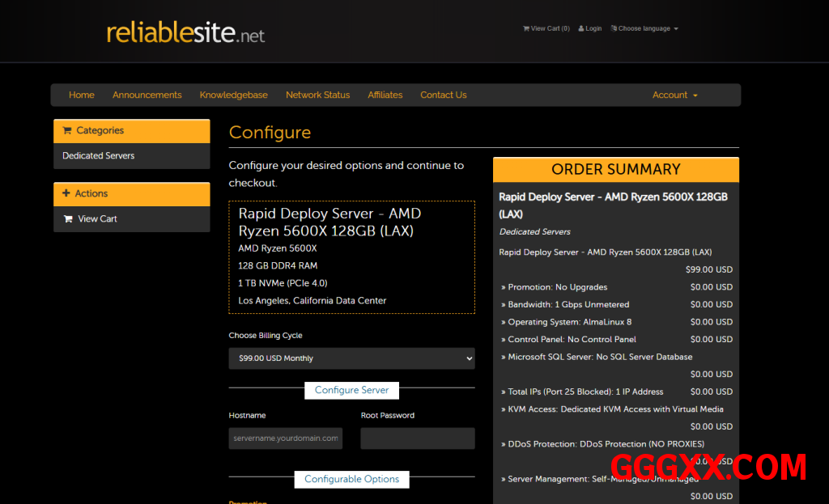Focus the Root Password field
The width and height of the screenshot is (829, 504).
coord(417,438)
